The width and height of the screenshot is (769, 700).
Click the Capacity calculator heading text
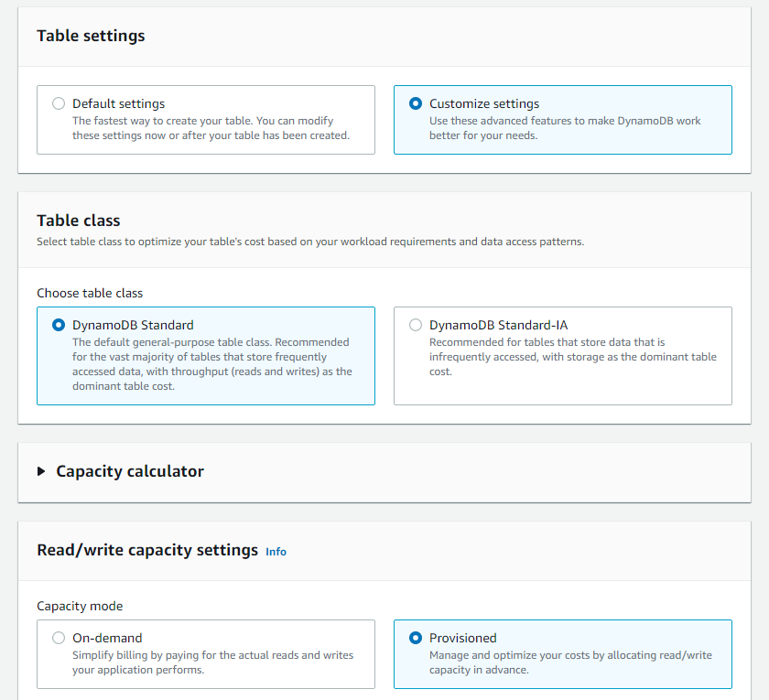coord(130,471)
